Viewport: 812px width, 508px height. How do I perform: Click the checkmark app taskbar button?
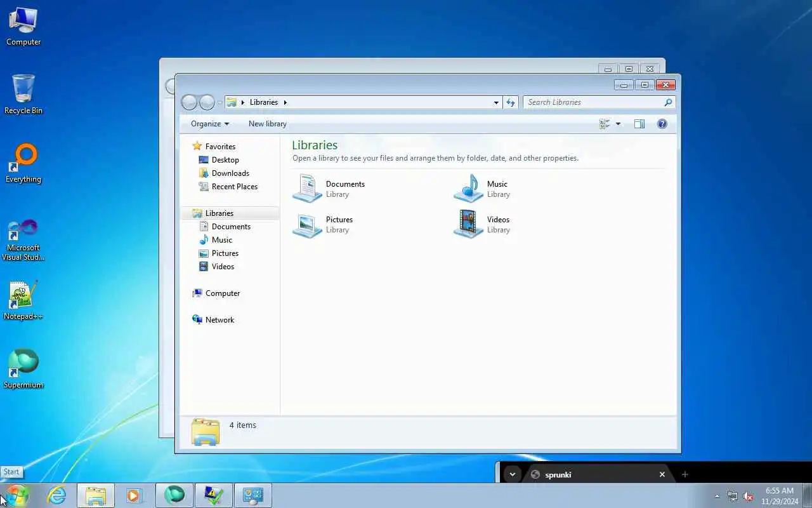pyautogui.click(x=214, y=495)
